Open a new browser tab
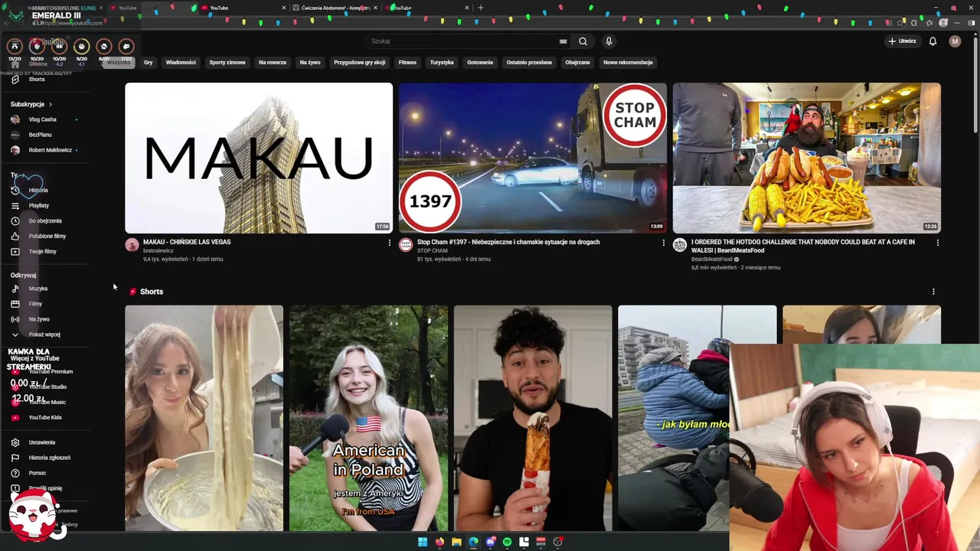This screenshot has width=980, height=551. click(481, 8)
